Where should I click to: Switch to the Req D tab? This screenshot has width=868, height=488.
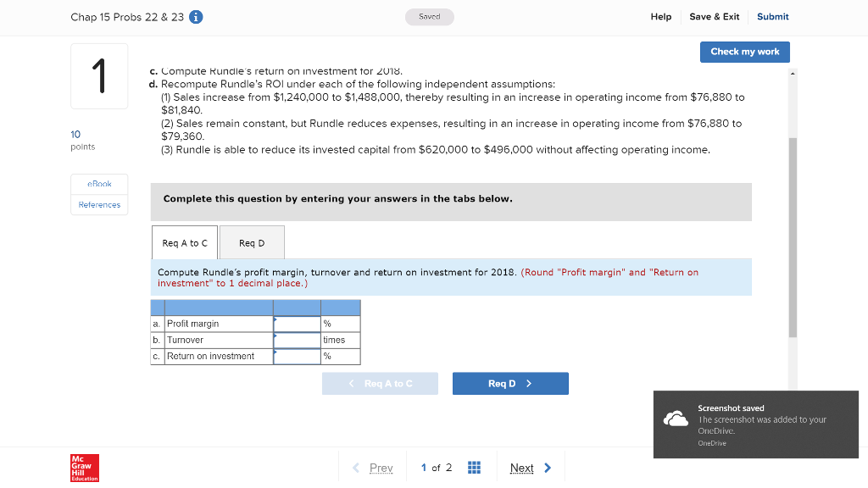(x=252, y=243)
